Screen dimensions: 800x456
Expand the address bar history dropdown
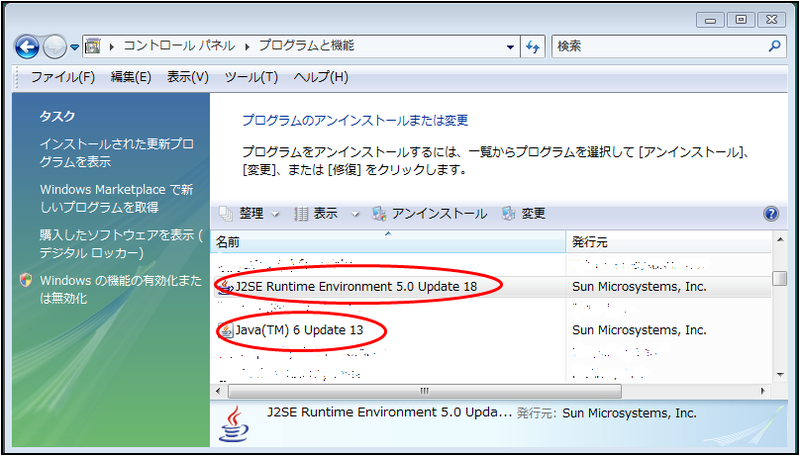tap(510, 47)
